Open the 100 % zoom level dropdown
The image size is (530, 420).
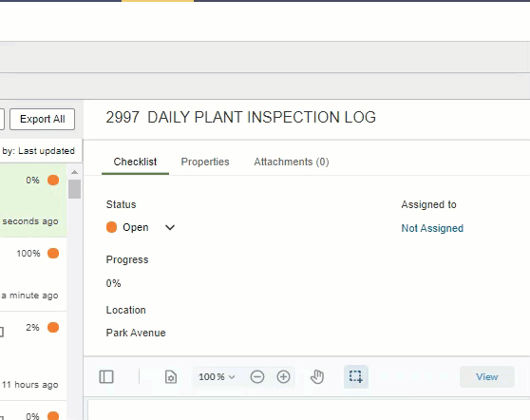click(x=217, y=376)
